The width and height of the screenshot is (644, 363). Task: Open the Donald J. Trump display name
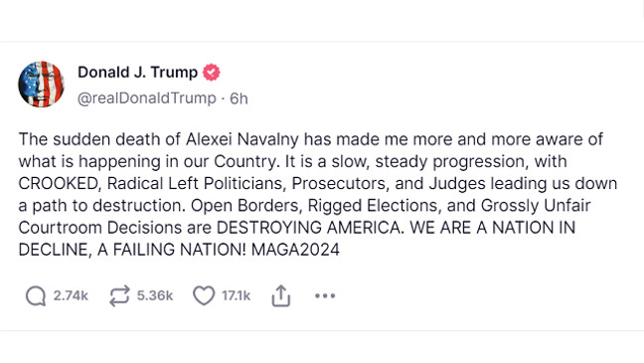click(137, 73)
